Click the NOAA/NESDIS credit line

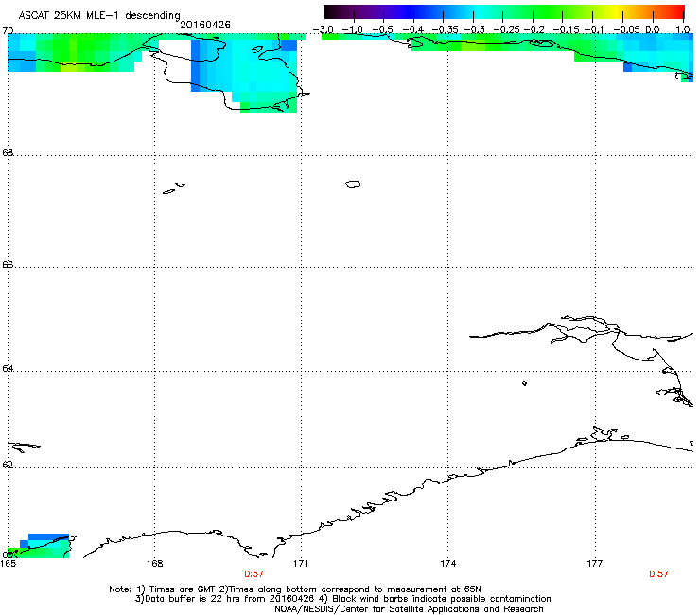409,609
